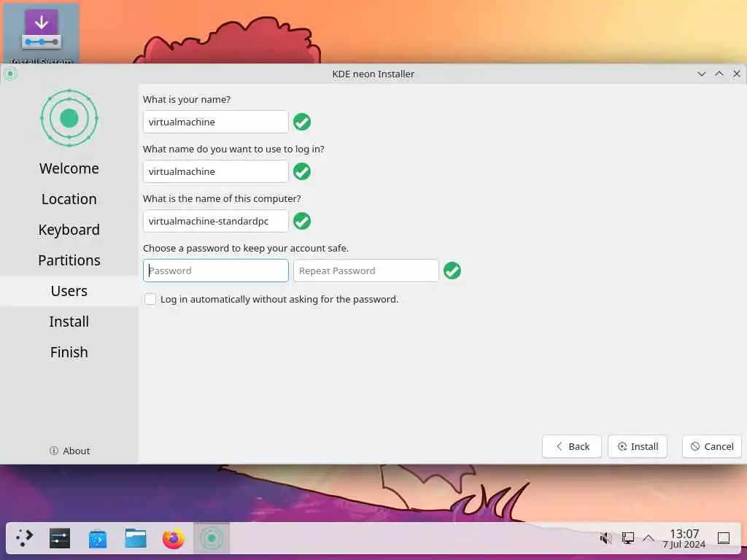The width and height of the screenshot is (747, 560).
Task: Minimize the KDE neon Installer window
Action: 701,74
